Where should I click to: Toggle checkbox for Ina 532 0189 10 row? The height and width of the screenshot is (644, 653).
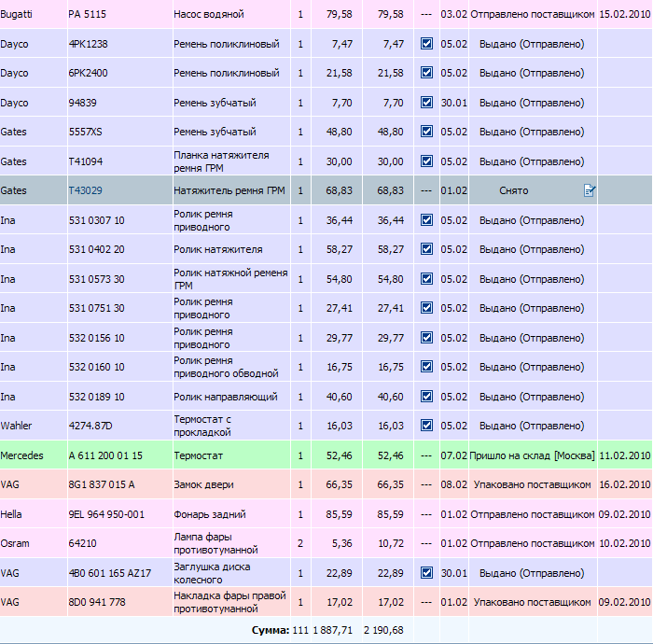coord(426,396)
